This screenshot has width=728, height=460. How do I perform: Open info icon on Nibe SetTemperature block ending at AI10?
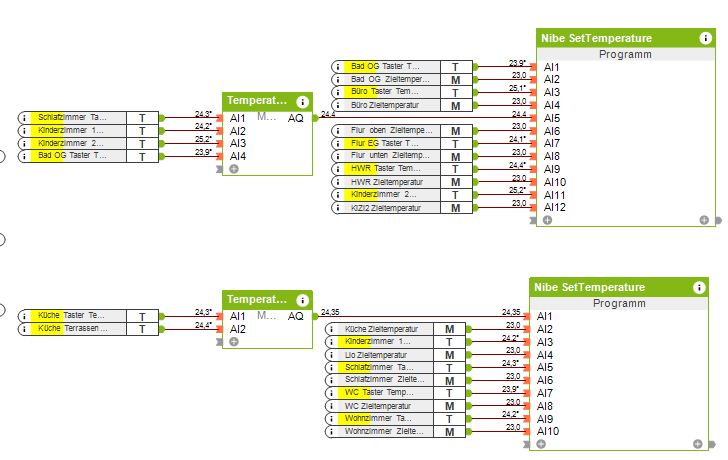click(699, 288)
